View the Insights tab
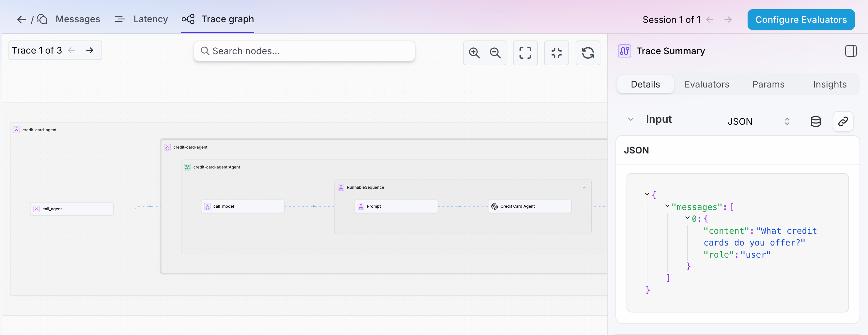868x335 pixels. coord(829,84)
